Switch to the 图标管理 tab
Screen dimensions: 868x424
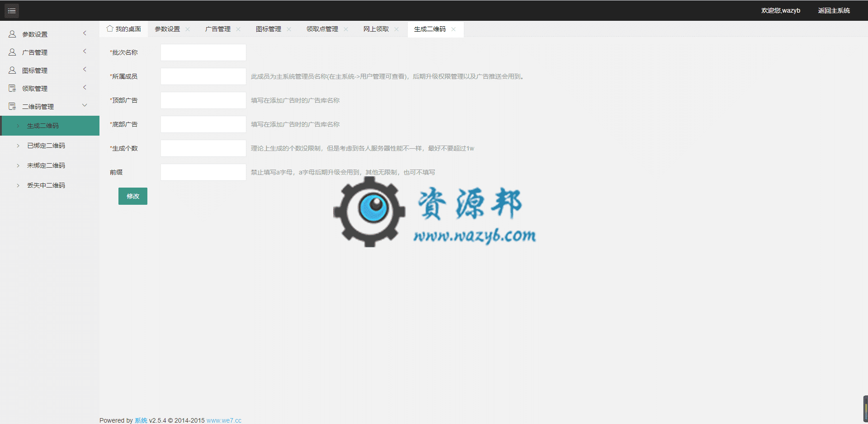coord(269,29)
